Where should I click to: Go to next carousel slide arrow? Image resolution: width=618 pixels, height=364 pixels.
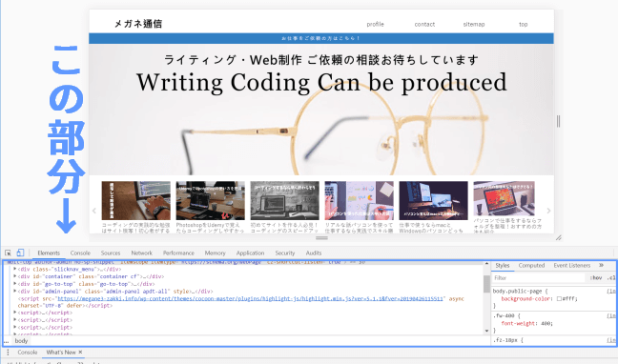pyautogui.click(x=548, y=211)
